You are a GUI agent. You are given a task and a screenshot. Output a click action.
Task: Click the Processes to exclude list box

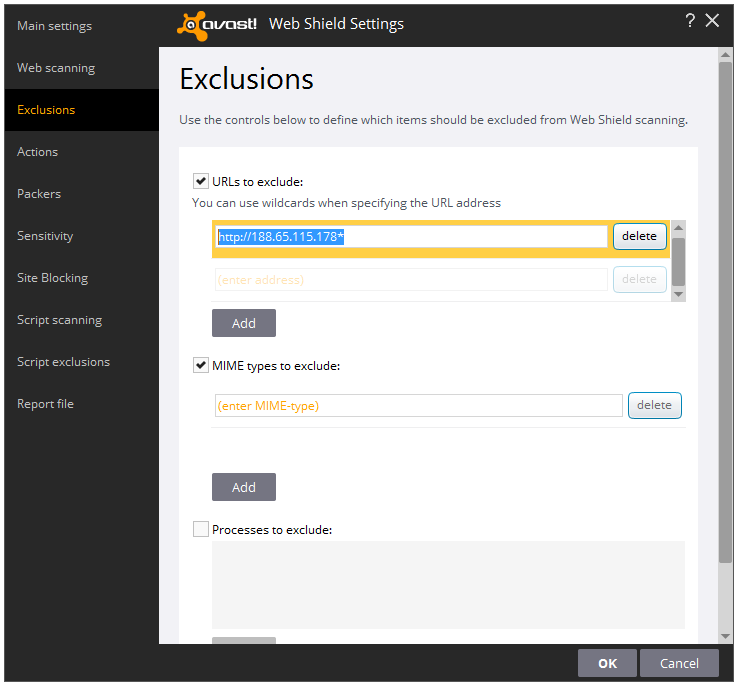point(448,585)
